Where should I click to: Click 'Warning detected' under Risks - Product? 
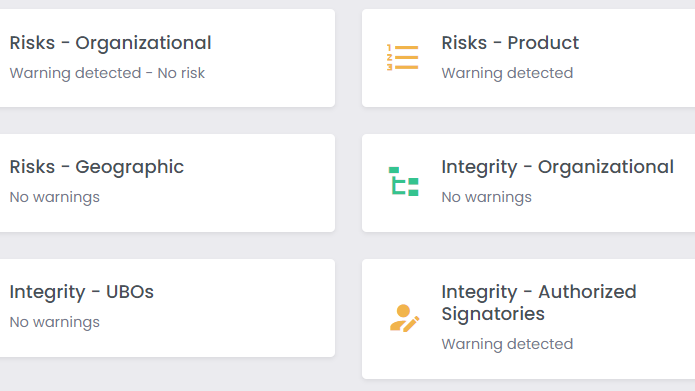[x=507, y=73]
